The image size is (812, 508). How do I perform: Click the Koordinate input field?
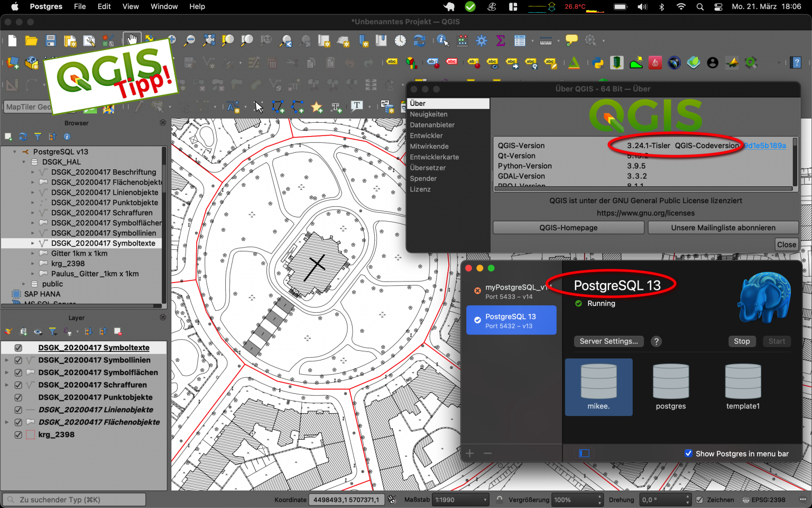(x=346, y=500)
